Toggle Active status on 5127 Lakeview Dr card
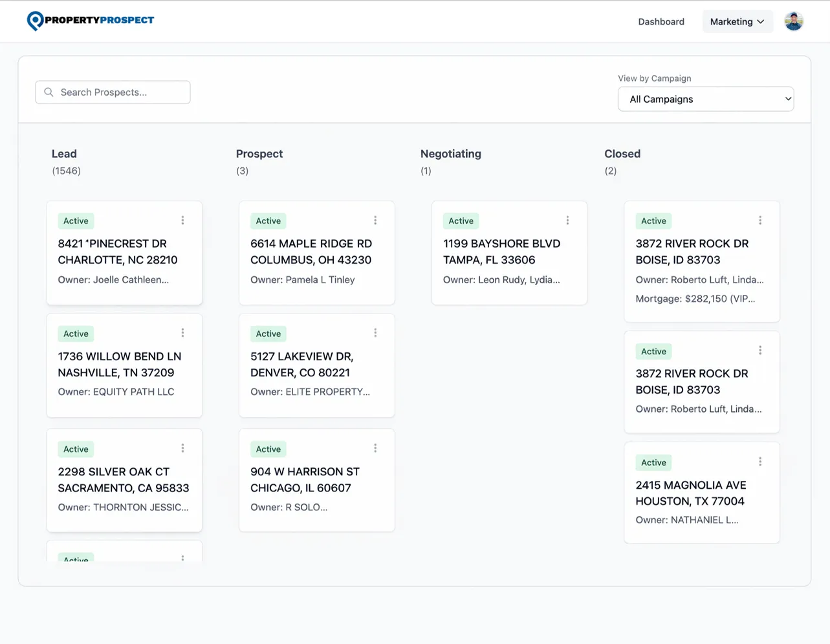Viewport: 830px width, 644px height. pos(268,334)
